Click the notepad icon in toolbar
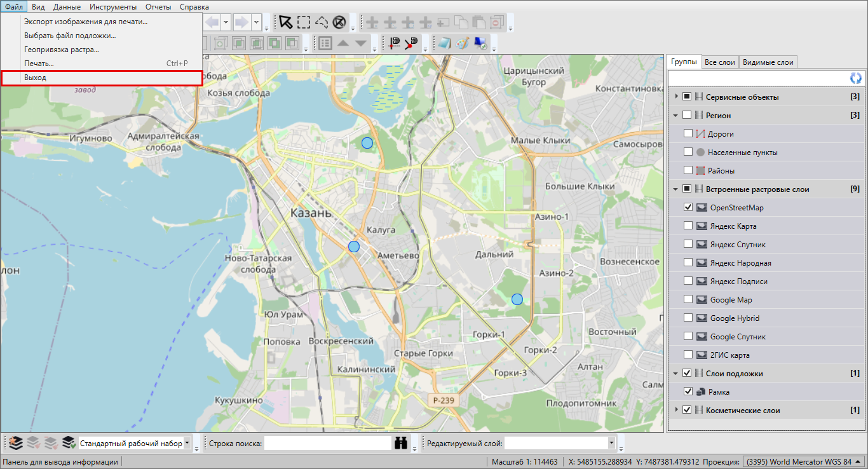Viewport: 868px width, 469px height. click(x=444, y=43)
